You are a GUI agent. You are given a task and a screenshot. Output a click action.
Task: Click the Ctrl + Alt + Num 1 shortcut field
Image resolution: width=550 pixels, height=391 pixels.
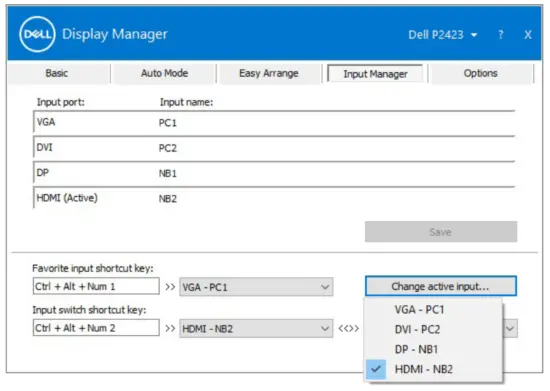96,286
